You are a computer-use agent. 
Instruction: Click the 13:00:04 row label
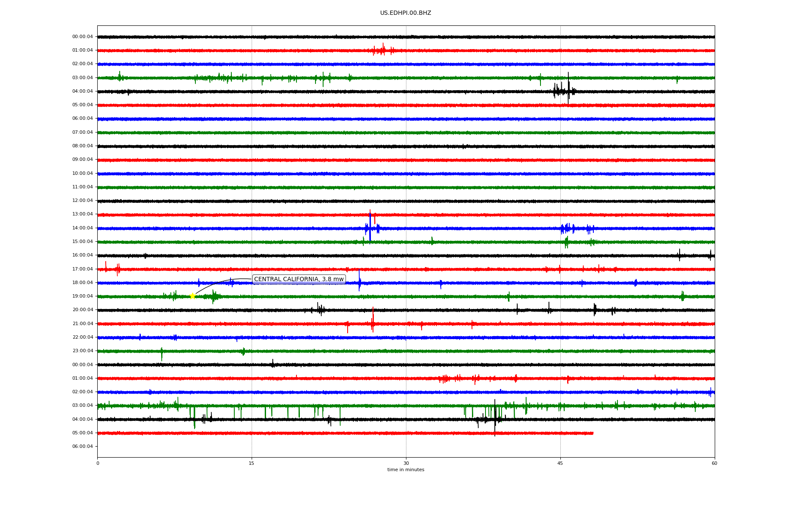(82, 214)
